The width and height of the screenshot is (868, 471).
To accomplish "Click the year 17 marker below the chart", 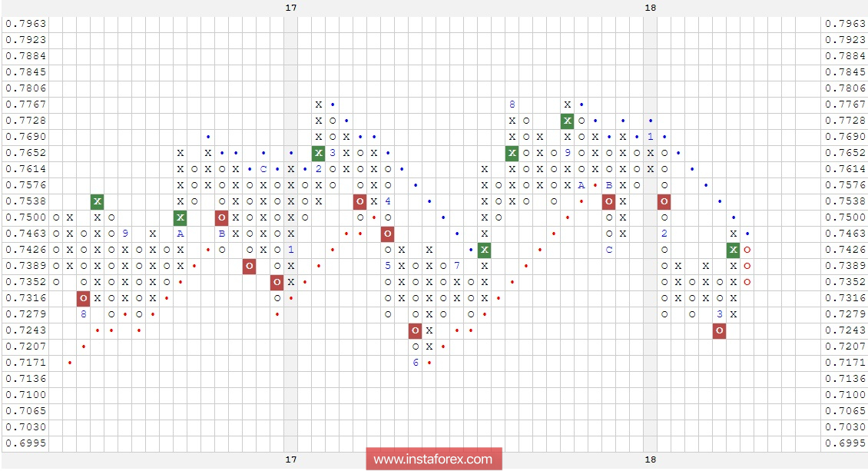I will coord(291,459).
